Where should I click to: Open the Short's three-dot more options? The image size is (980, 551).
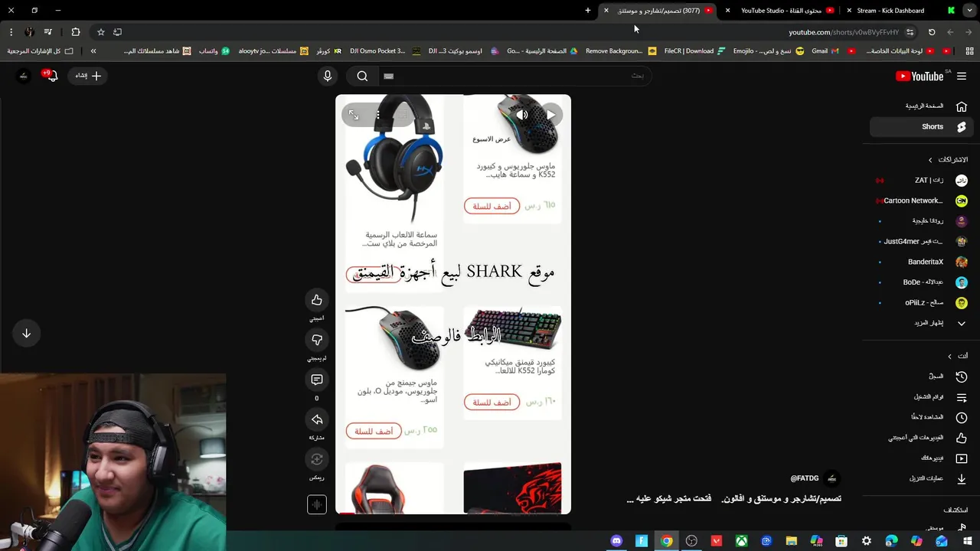point(377,115)
